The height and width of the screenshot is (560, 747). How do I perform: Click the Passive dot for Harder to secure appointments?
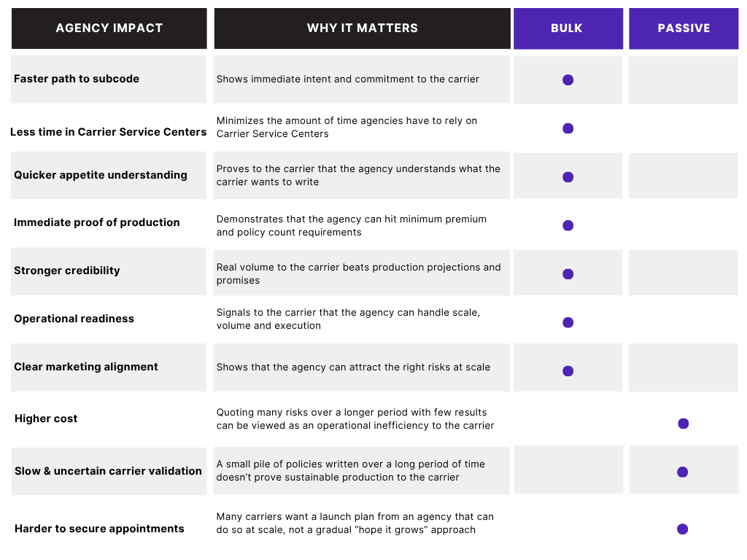pyautogui.click(x=682, y=529)
